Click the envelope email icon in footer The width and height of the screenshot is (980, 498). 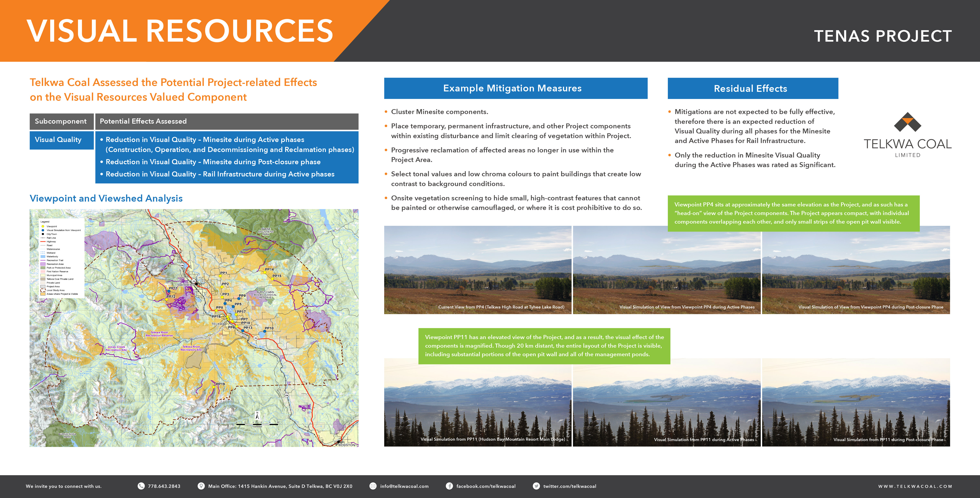tap(373, 486)
